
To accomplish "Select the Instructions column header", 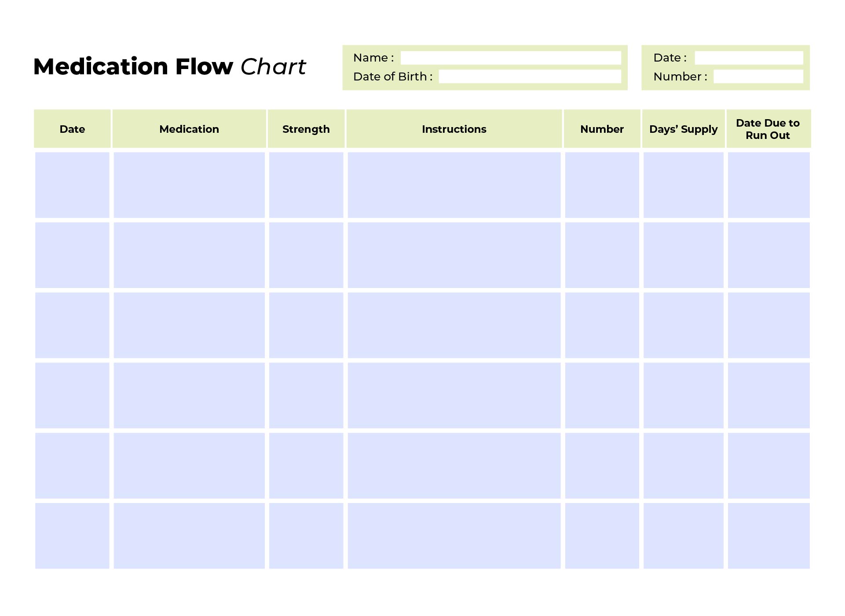I will tap(454, 129).
